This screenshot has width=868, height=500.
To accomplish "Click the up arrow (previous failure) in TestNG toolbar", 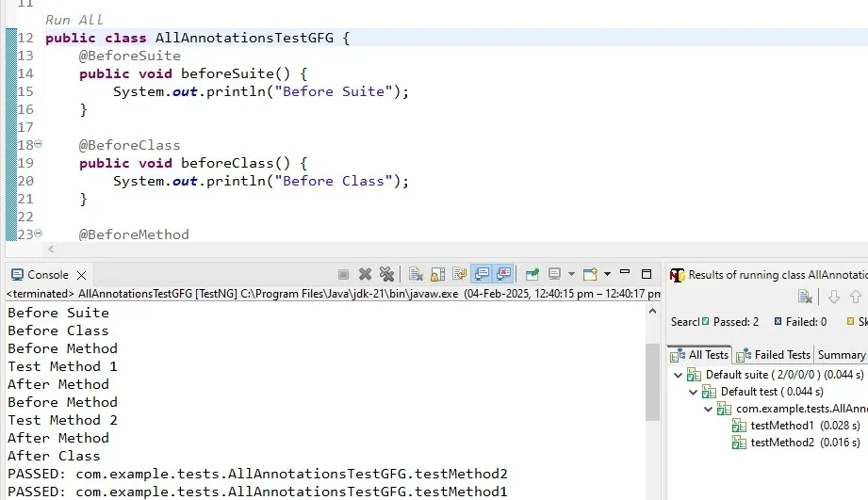I will pos(855,298).
